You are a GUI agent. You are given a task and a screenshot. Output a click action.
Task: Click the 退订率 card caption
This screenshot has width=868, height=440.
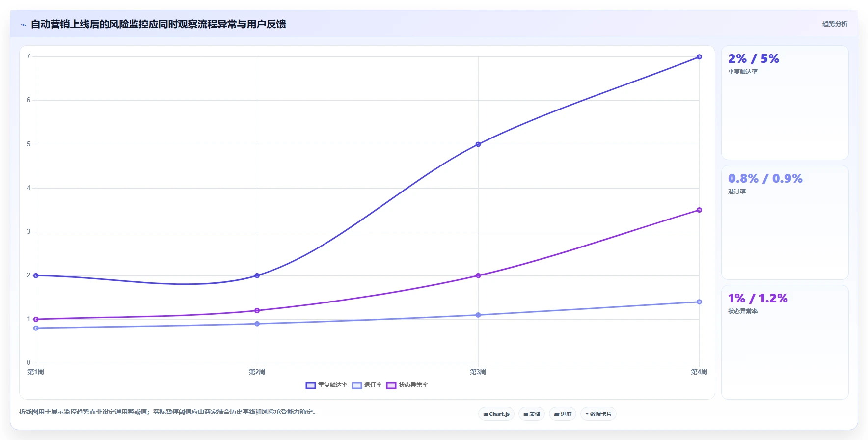pos(736,192)
